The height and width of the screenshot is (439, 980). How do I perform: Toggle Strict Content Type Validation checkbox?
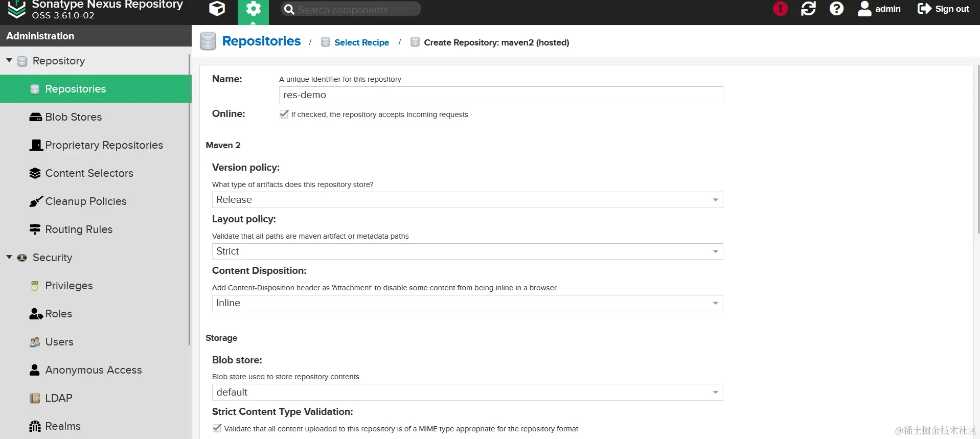217,428
